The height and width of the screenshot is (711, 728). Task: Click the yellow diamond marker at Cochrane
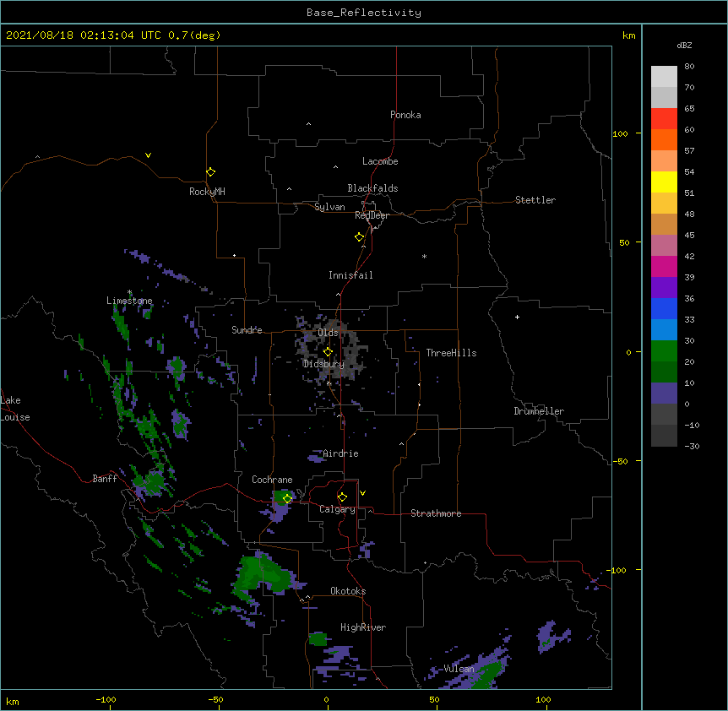pyautogui.click(x=287, y=498)
